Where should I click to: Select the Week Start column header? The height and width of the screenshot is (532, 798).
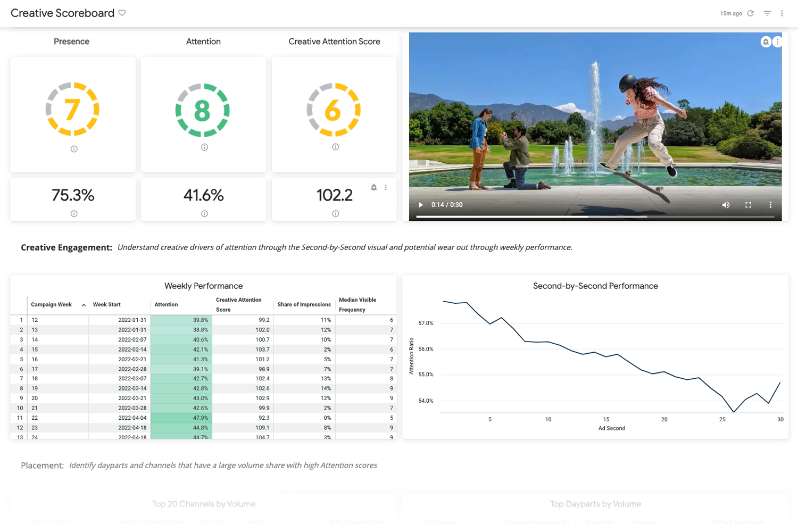[106, 304]
